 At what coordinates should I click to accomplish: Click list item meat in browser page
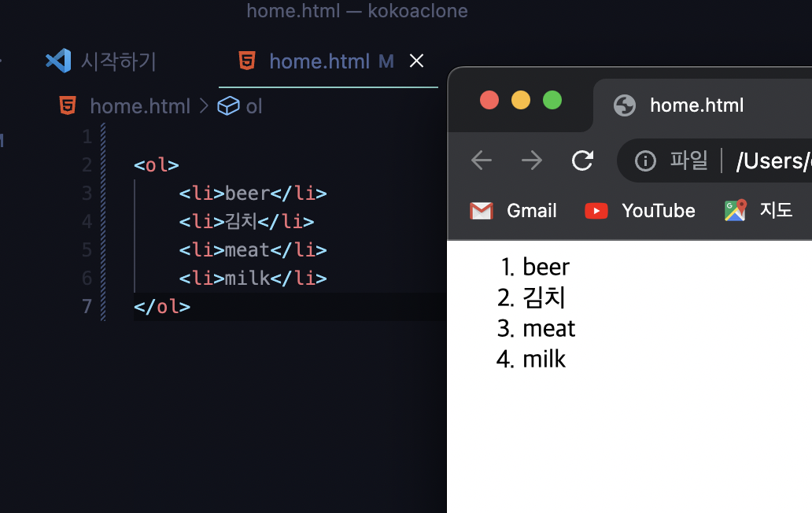[x=549, y=329]
